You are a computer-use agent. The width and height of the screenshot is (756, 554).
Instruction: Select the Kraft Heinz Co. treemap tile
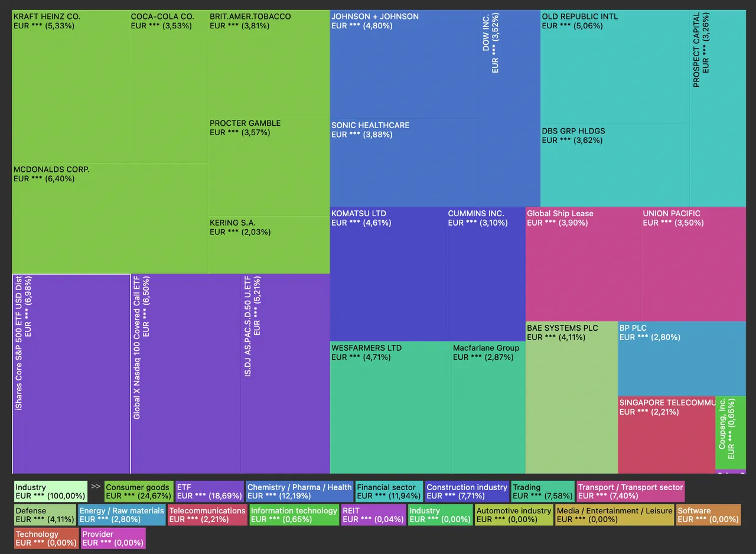[71, 86]
